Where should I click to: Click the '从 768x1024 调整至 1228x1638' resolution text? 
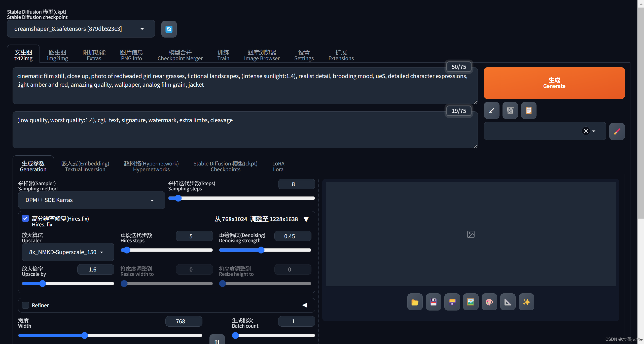click(x=256, y=219)
